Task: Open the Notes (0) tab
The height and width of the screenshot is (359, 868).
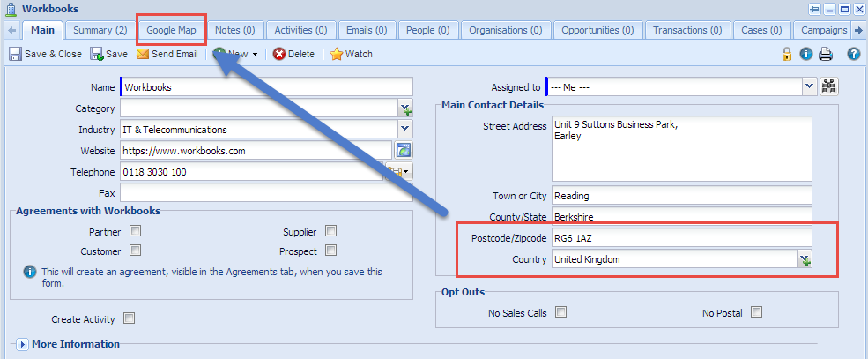Action: click(234, 31)
